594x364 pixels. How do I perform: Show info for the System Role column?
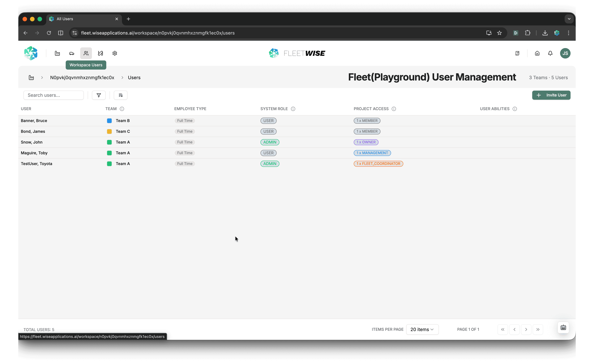293,109
